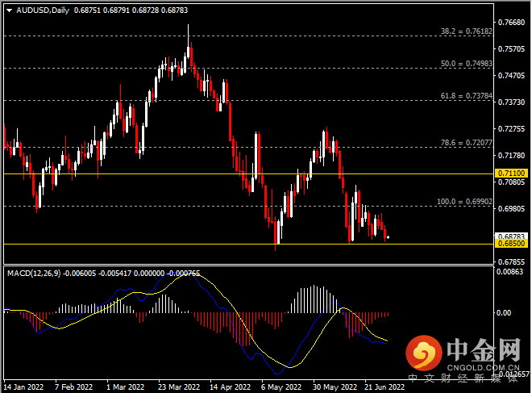Click the current price 0.68783 axis marker

[x=511, y=236]
